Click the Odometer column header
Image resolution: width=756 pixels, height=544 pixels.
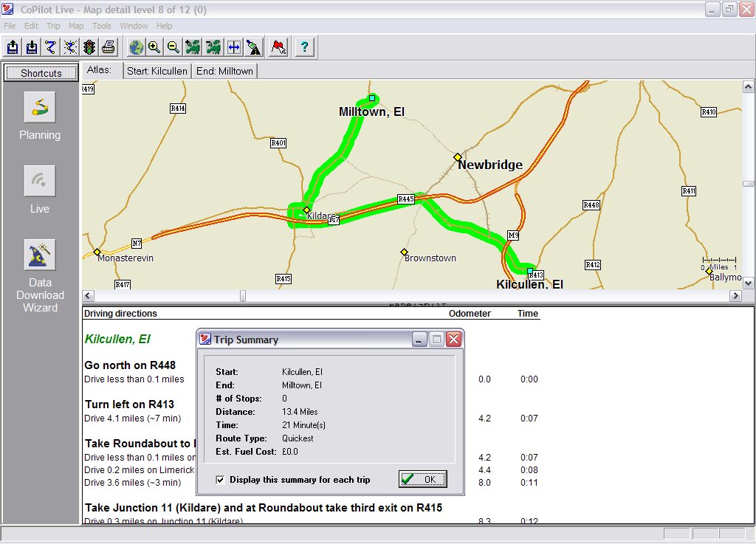tap(470, 314)
